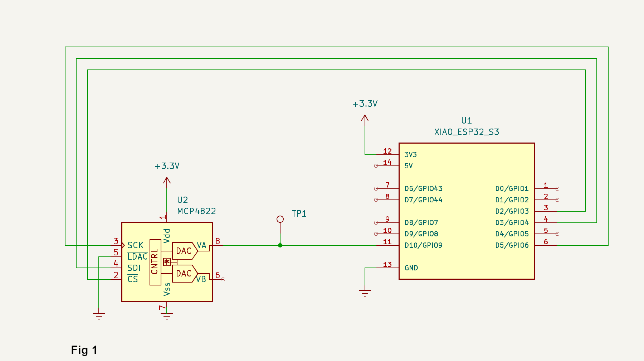Click the 5V pin label on U1
The height and width of the screenshot is (361, 644).
click(408, 166)
